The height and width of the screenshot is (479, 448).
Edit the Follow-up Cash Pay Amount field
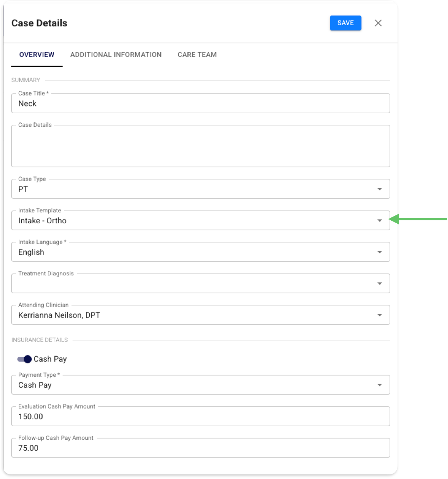200,448
